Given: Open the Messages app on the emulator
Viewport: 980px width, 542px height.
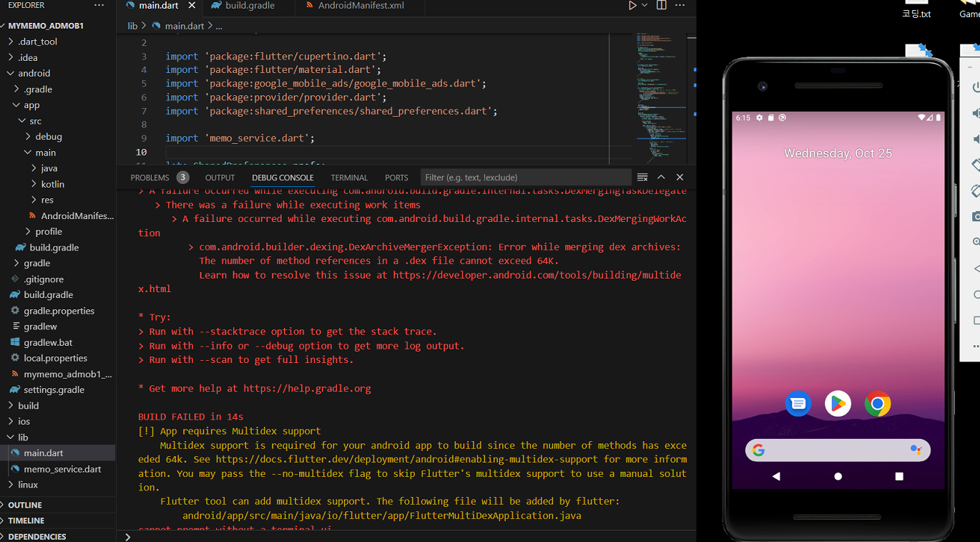Looking at the screenshot, I should [798, 404].
